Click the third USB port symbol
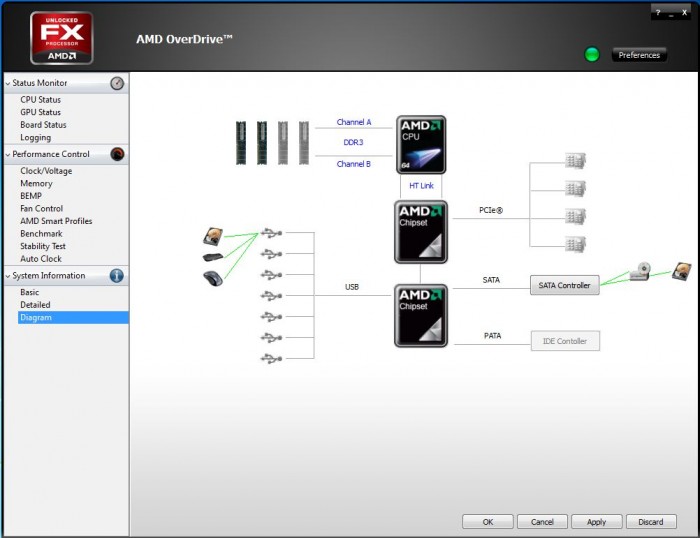This screenshot has height=538, width=700. [x=271, y=275]
